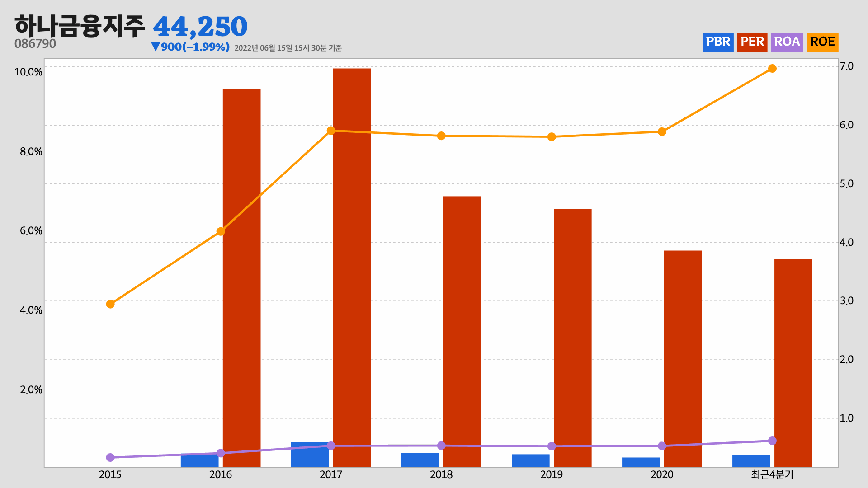Select the 하나금융지주 stock title
Image resolution: width=868 pixels, height=488 pixels.
click(x=80, y=25)
